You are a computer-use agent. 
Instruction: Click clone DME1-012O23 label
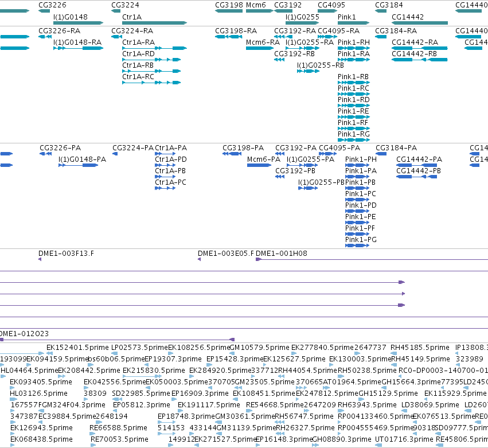tap(24, 333)
